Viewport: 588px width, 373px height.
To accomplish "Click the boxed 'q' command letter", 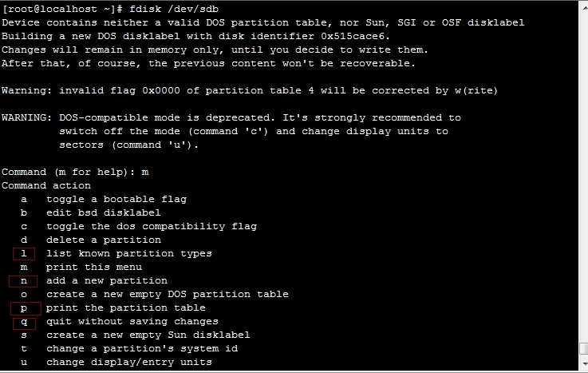I will click(25, 323).
